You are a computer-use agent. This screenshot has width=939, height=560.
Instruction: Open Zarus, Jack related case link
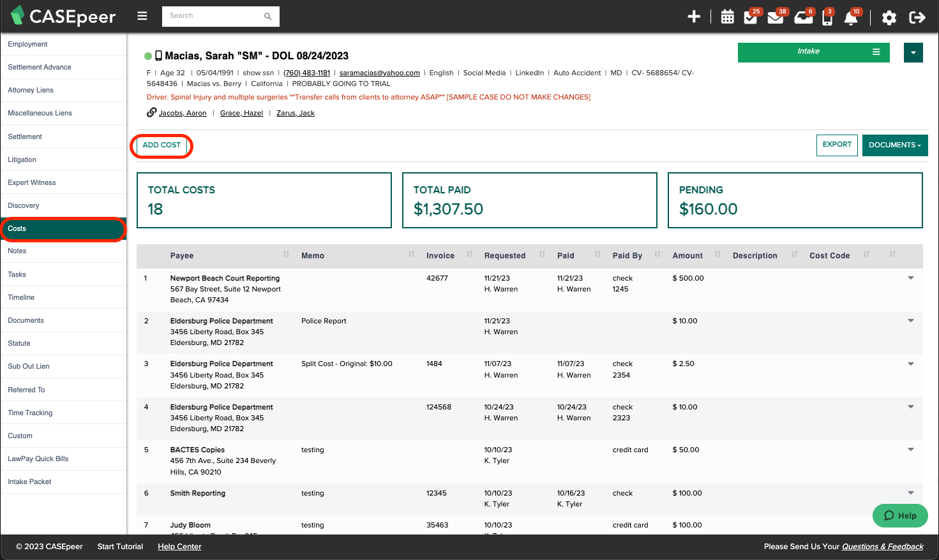296,113
